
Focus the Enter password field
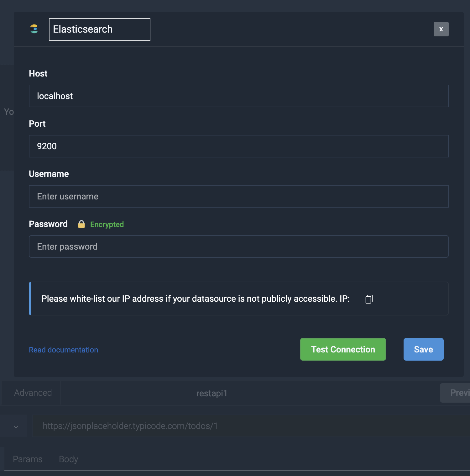(x=238, y=246)
